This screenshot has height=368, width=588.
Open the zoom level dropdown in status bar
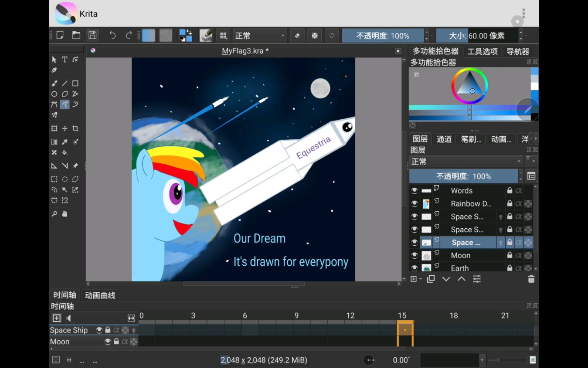point(482,360)
